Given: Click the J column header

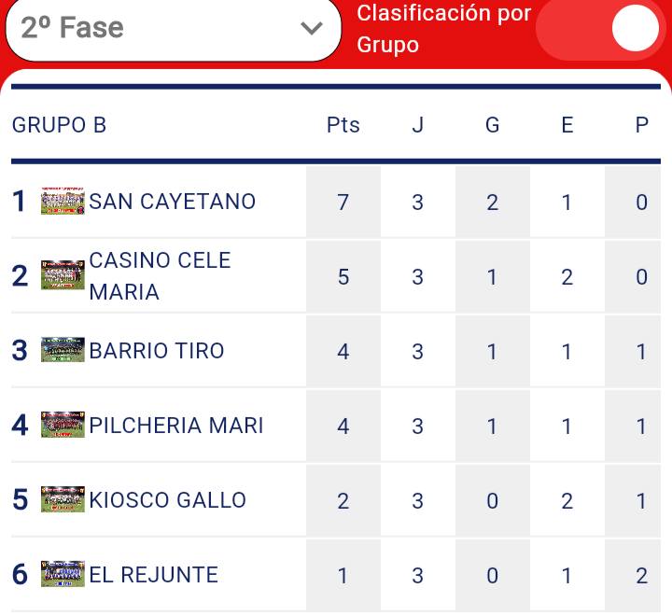Looking at the screenshot, I should click(x=418, y=125).
